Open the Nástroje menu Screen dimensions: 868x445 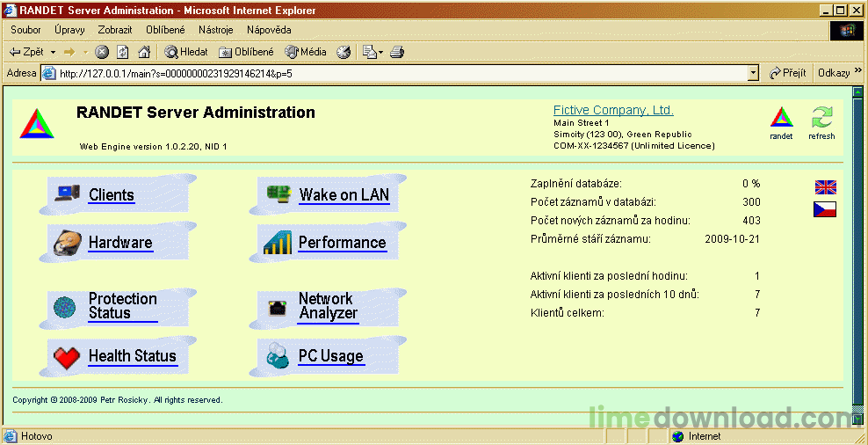[216, 30]
